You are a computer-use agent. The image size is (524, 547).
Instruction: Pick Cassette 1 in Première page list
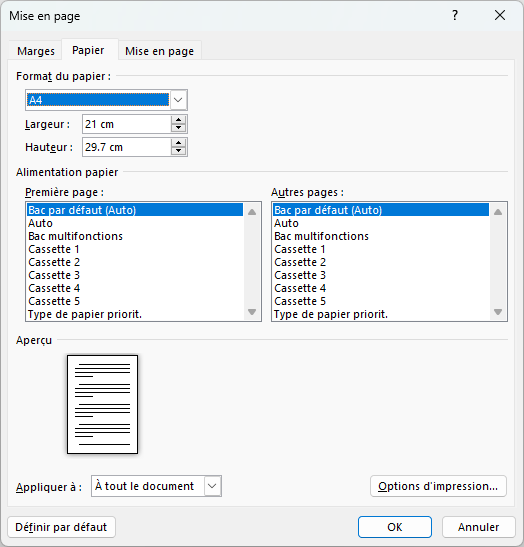[135, 249]
